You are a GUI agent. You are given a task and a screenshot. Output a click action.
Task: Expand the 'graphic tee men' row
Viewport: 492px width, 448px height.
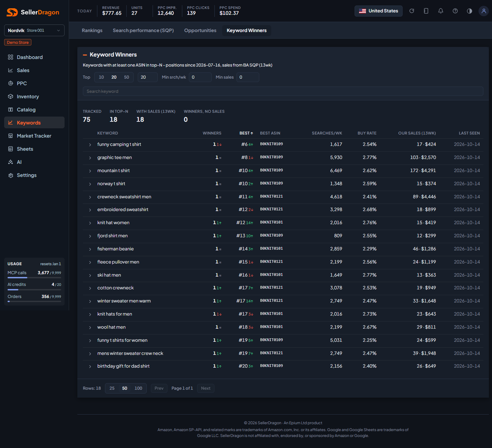click(90, 158)
